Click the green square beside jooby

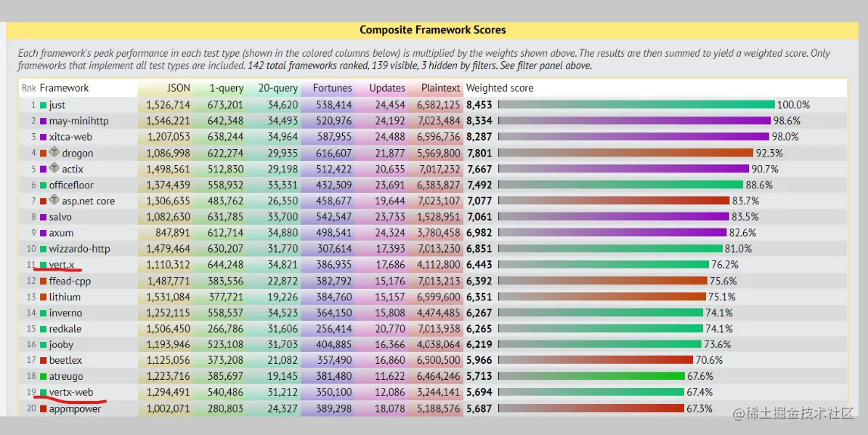tap(43, 345)
